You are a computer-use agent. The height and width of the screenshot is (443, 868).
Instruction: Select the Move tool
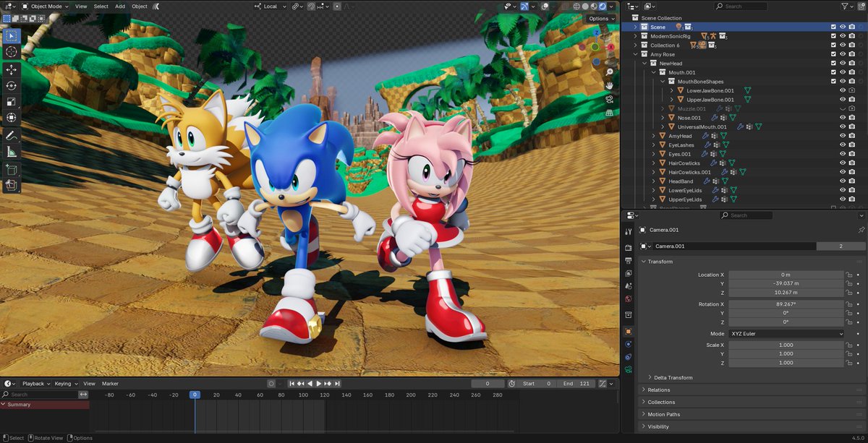[12, 69]
